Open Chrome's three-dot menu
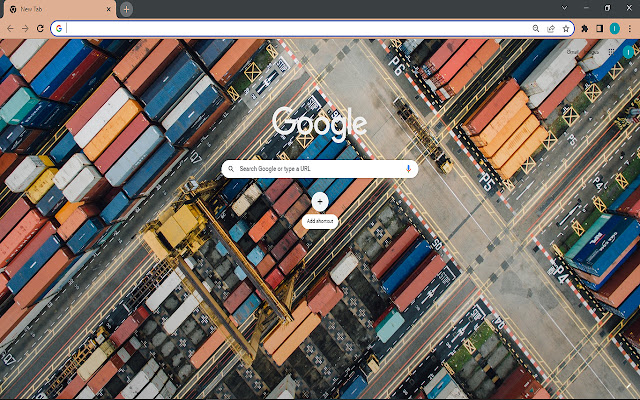The width and height of the screenshot is (640, 400). (x=630, y=29)
